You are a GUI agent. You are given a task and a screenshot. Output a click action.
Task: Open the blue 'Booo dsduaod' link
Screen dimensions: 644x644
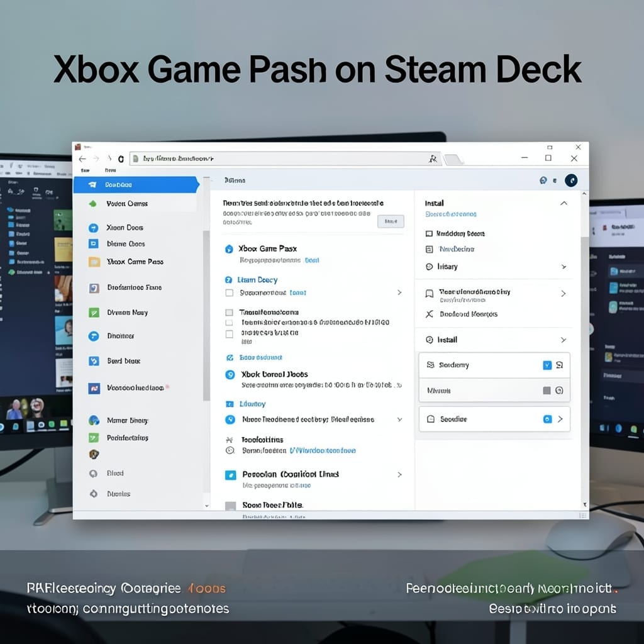[x=261, y=358]
